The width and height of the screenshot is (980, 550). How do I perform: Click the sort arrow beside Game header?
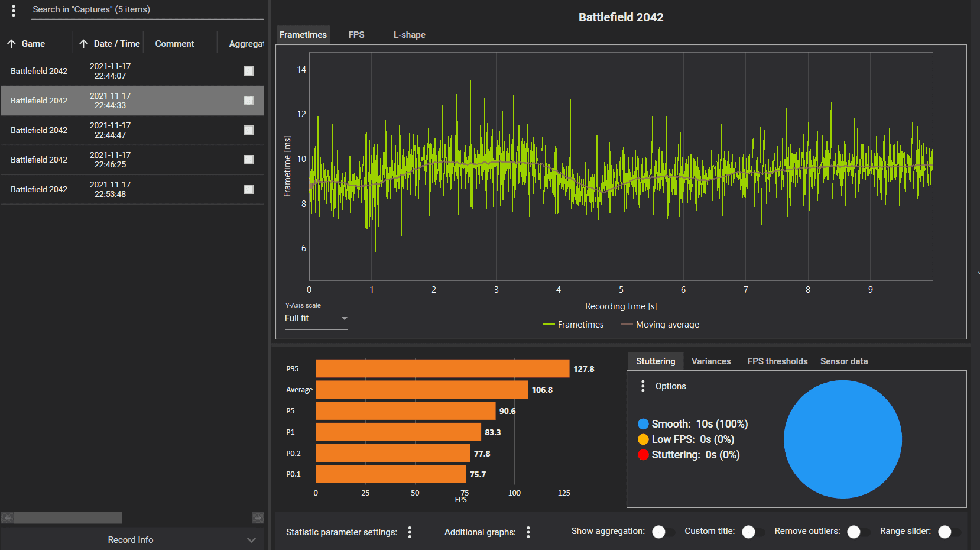pos(11,44)
